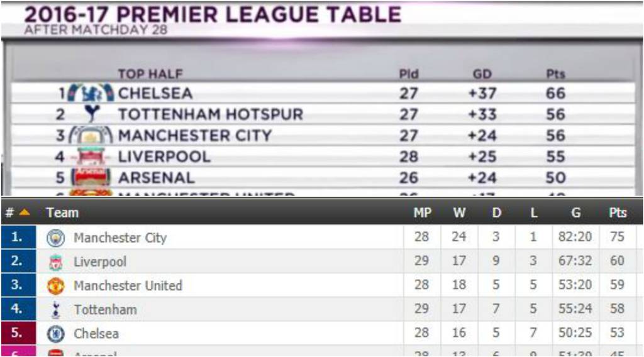This screenshot has width=644, height=357.
Task: Open the Manchester City team link
Action: [120, 238]
